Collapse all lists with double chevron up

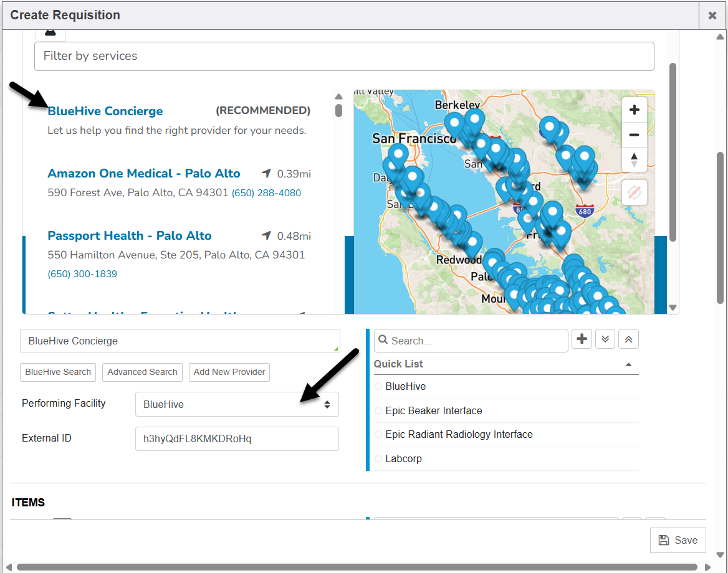pyautogui.click(x=629, y=339)
